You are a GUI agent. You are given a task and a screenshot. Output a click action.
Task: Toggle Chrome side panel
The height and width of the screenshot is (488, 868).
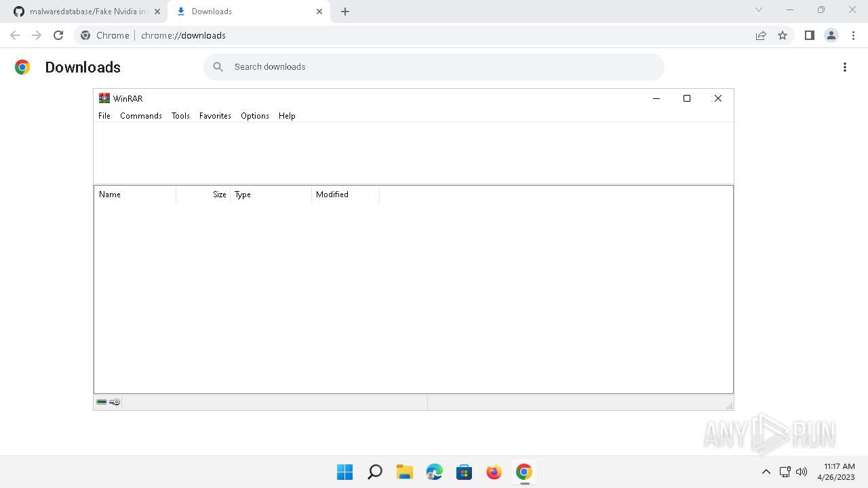coord(809,35)
